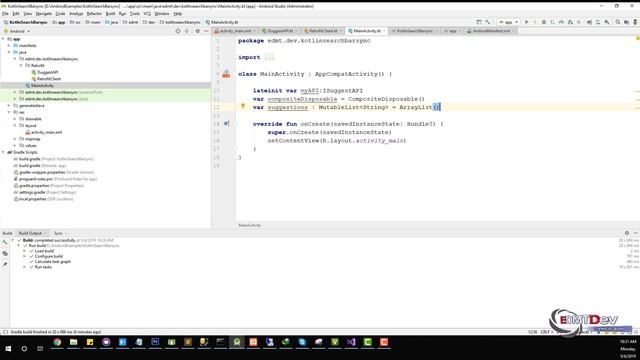Screen dimensions: 640x360
Task: Expand the Load build step
Action: [x=25, y=251]
